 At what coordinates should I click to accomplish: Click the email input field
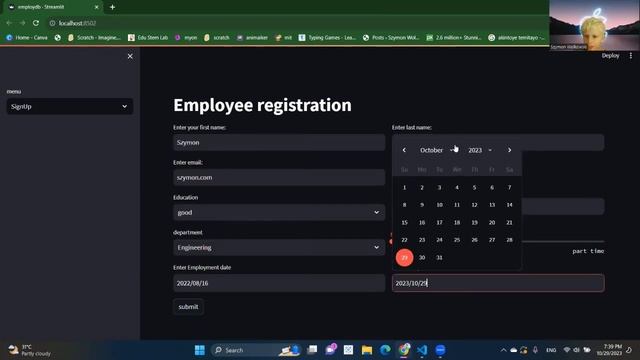(279, 178)
